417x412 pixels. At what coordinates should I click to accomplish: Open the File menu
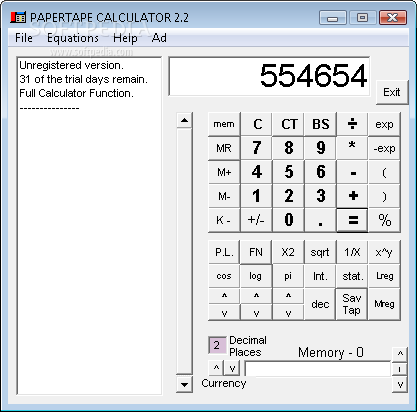pyautogui.click(x=24, y=38)
